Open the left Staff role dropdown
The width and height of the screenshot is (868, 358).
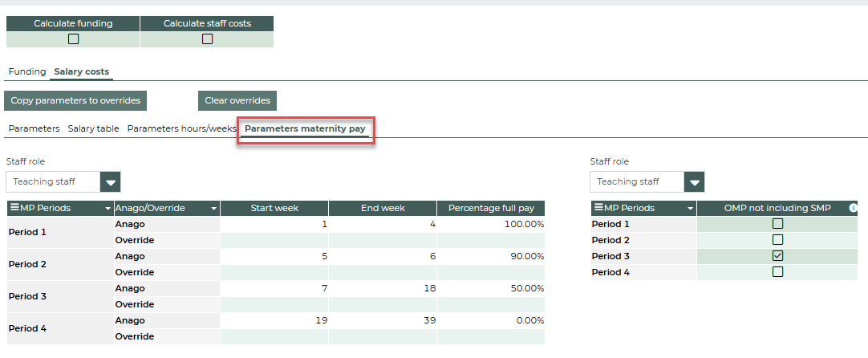point(110,182)
